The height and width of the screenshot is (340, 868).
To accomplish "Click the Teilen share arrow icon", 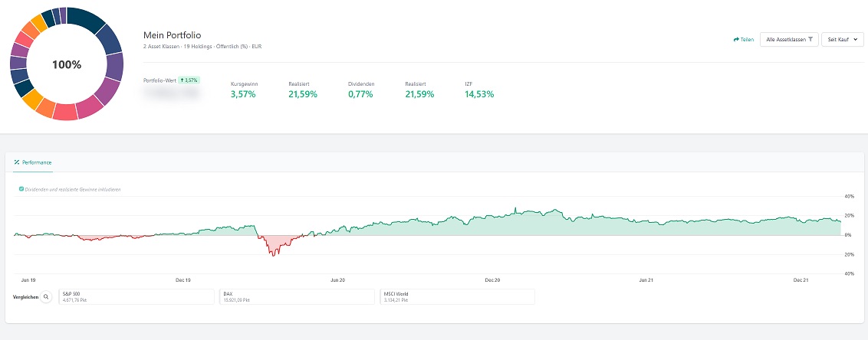I will 736,39.
